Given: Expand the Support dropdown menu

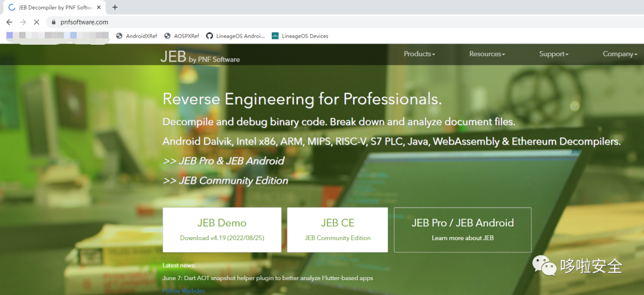Looking at the screenshot, I should (x=553, y=54).
